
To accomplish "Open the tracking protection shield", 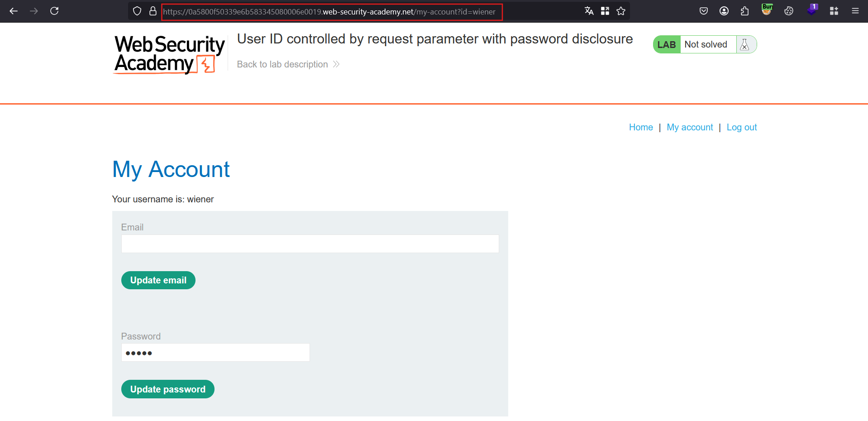I will [137, 11].
